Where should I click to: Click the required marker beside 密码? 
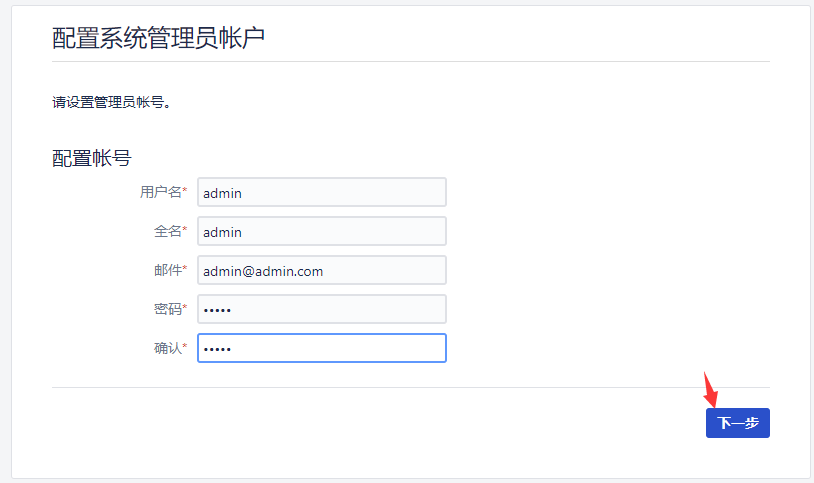(x=185, y=307)
